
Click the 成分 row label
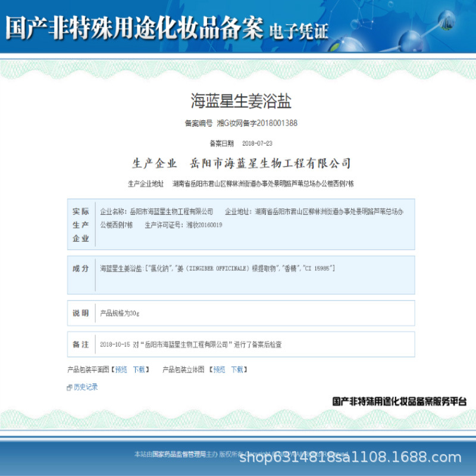81,268
